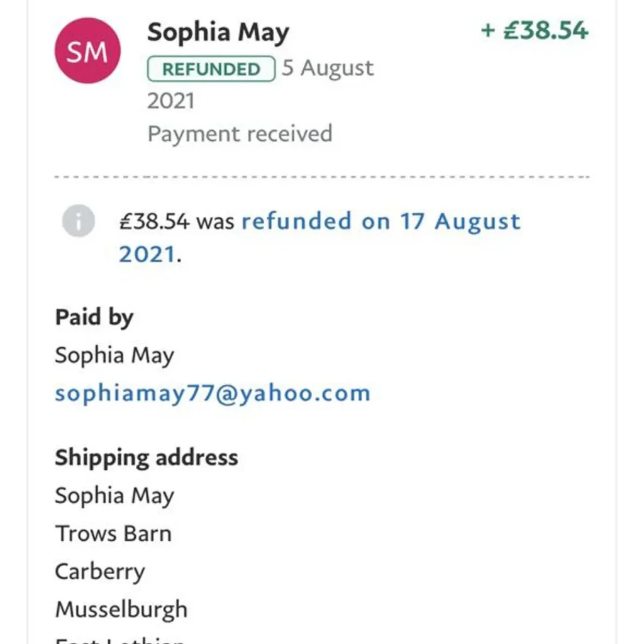Click the '5 August' transaction date
The image size is (644, 644).
click(x=328, y=69)
